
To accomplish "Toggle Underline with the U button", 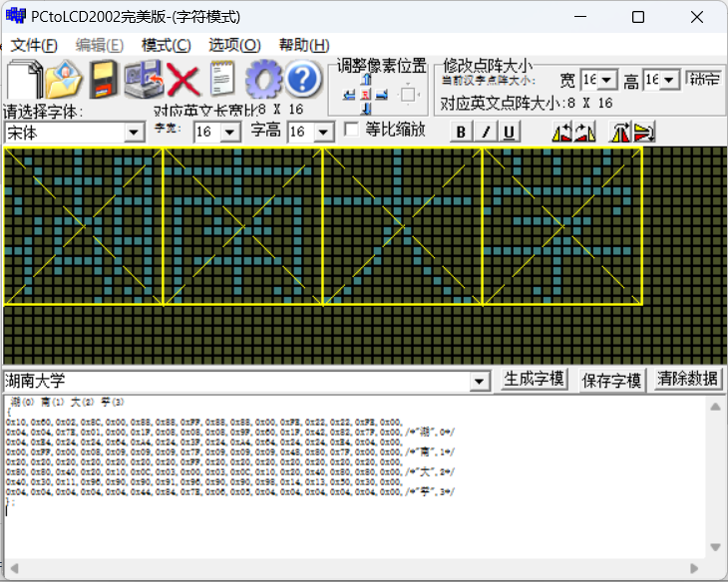I will (510, 132).
